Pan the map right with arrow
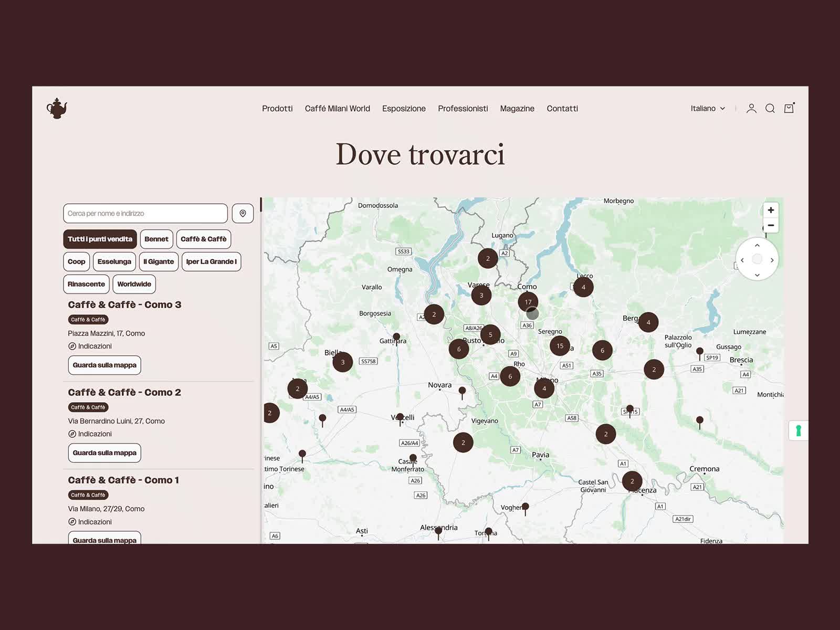This screenshot has height=630, width=840. pos(772,260)
